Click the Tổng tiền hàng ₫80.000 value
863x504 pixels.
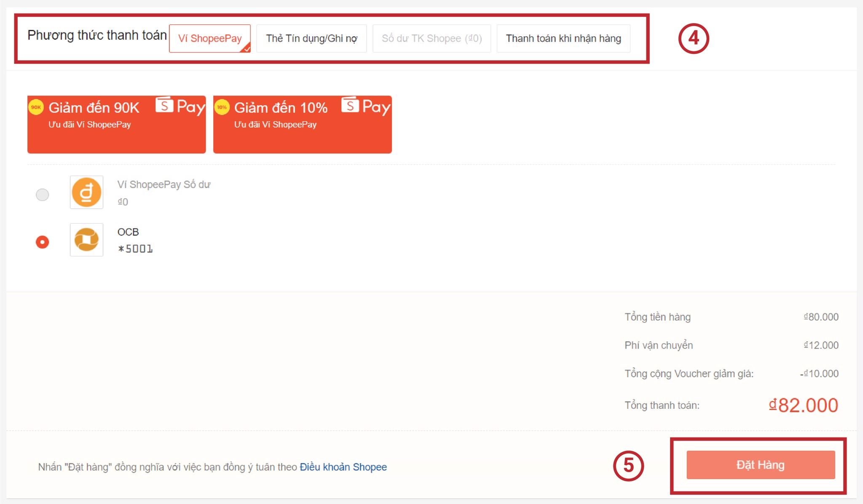coord(821,317)
